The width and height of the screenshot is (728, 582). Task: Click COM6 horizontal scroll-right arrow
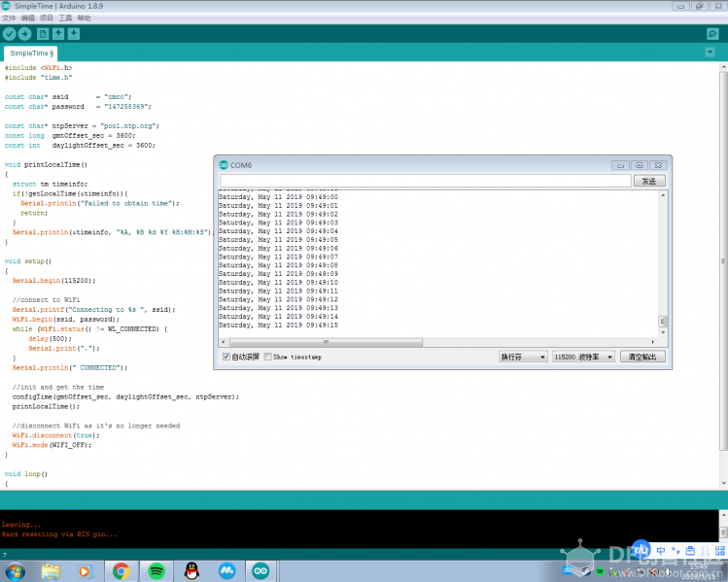(653, 342)
